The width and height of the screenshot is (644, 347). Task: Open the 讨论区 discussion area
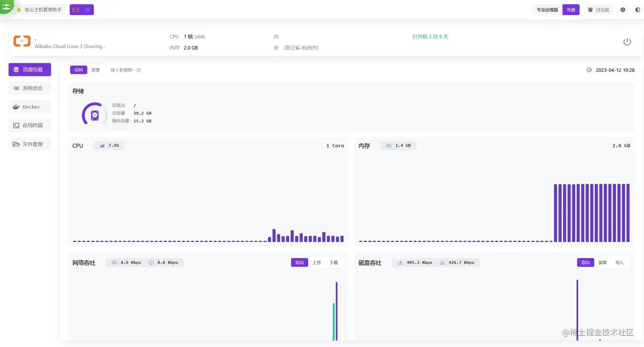(599, 10)
